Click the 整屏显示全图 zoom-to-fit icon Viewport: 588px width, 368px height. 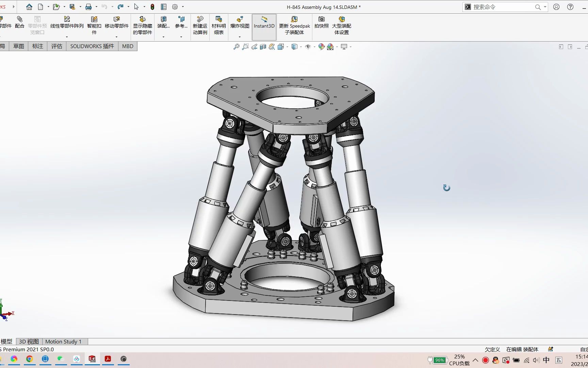[x=236, y=47]
